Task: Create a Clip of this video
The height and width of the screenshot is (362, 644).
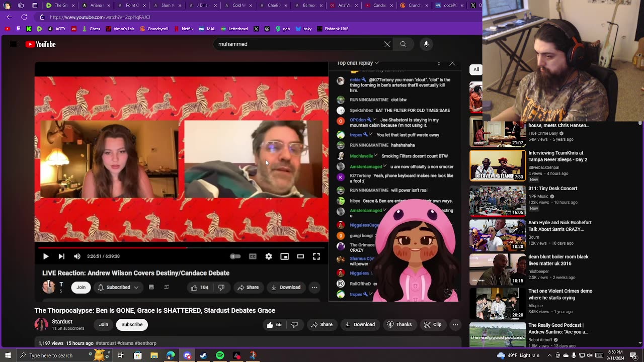Action: pos(433,325)
